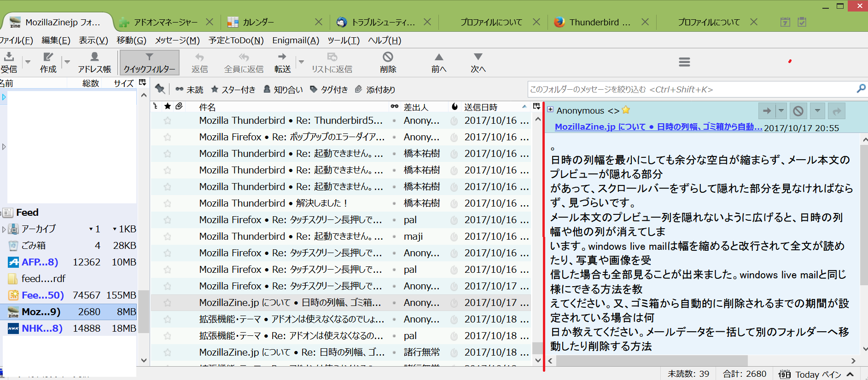Click the star column header icon

[x=168, y=106]
